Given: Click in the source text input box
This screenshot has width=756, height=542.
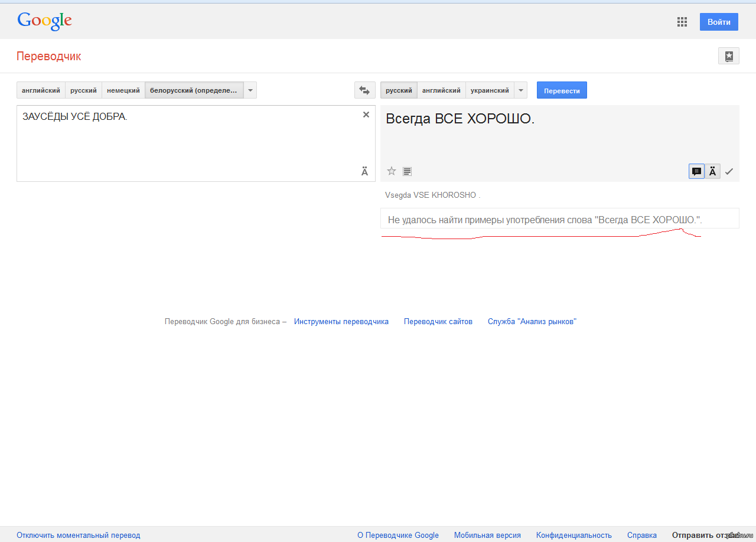Looking at the screenshot, I should point(195,143).
